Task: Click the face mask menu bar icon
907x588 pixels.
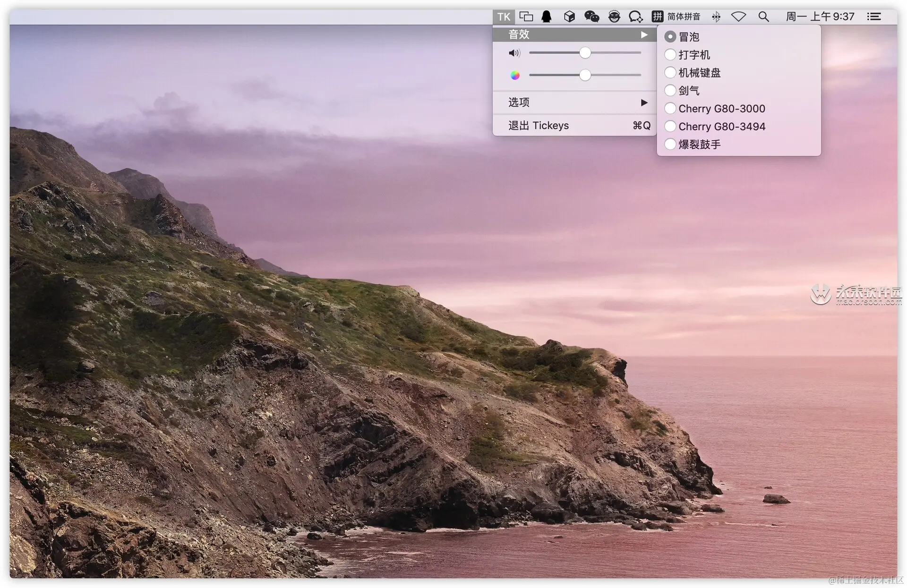Action: click(614, 17)
